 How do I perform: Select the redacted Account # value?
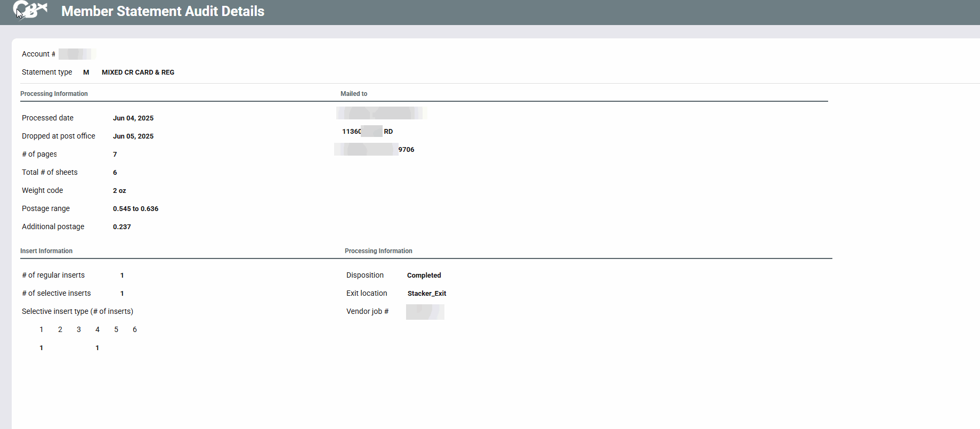pos(77,54)
